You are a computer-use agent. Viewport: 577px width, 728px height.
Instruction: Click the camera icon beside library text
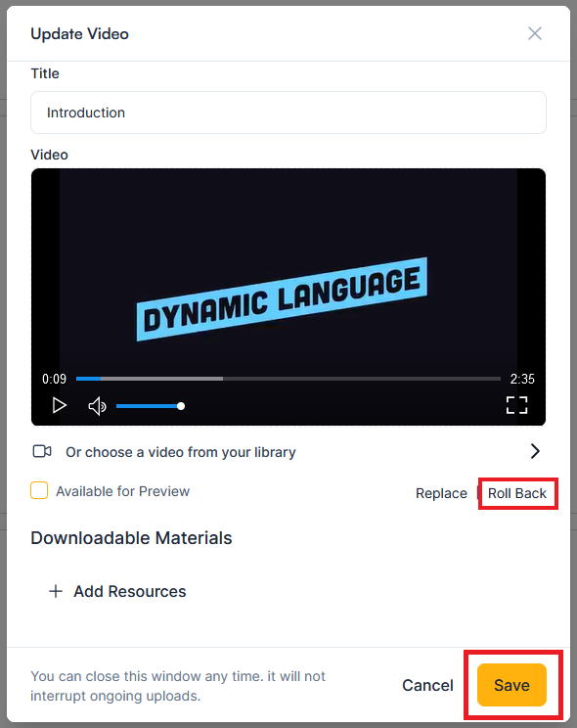tap(42, 451)
